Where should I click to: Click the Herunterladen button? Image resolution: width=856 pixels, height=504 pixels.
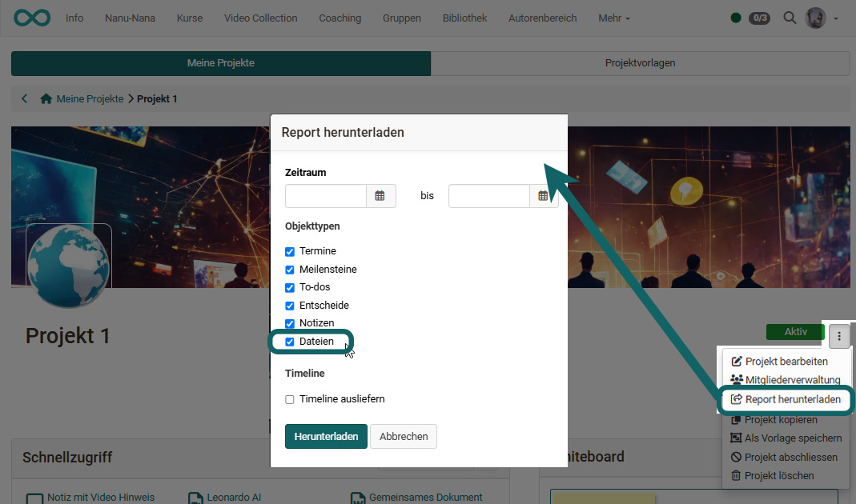click(x=326, y=436)
